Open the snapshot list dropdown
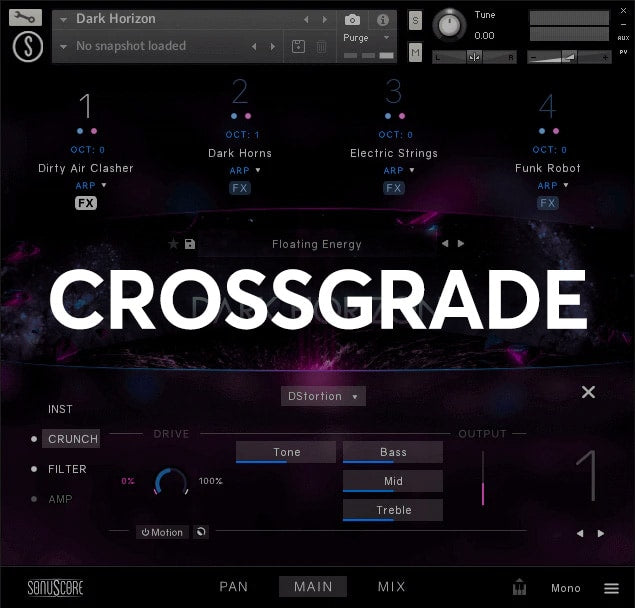635x608 pixels. pyautogui.click(x=64, y=47)
